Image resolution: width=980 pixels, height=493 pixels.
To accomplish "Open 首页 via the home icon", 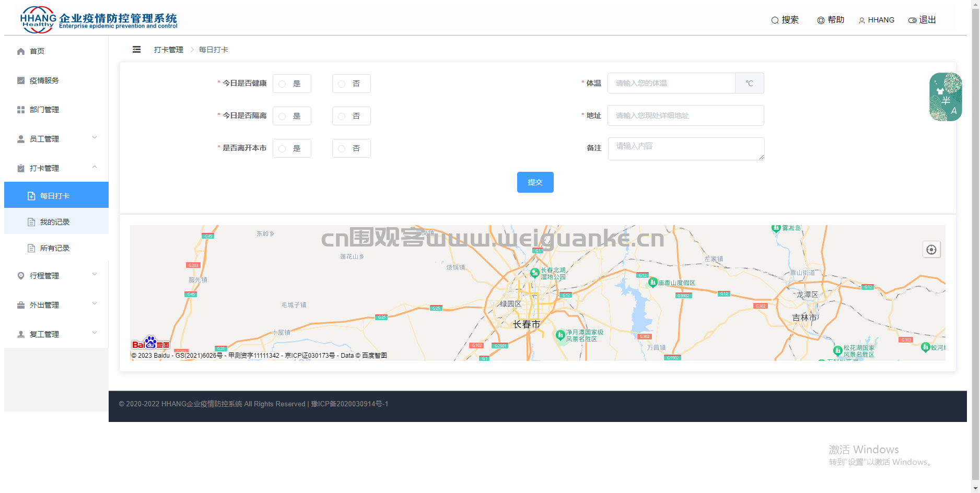I will pos(21,51).
